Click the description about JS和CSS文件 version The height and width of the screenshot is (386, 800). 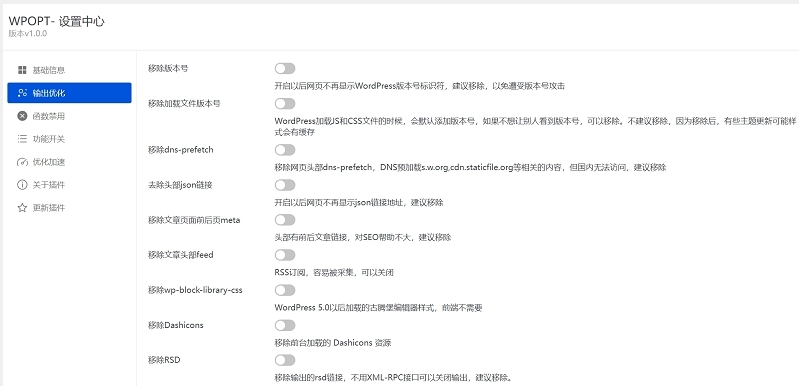click(535, 126)
